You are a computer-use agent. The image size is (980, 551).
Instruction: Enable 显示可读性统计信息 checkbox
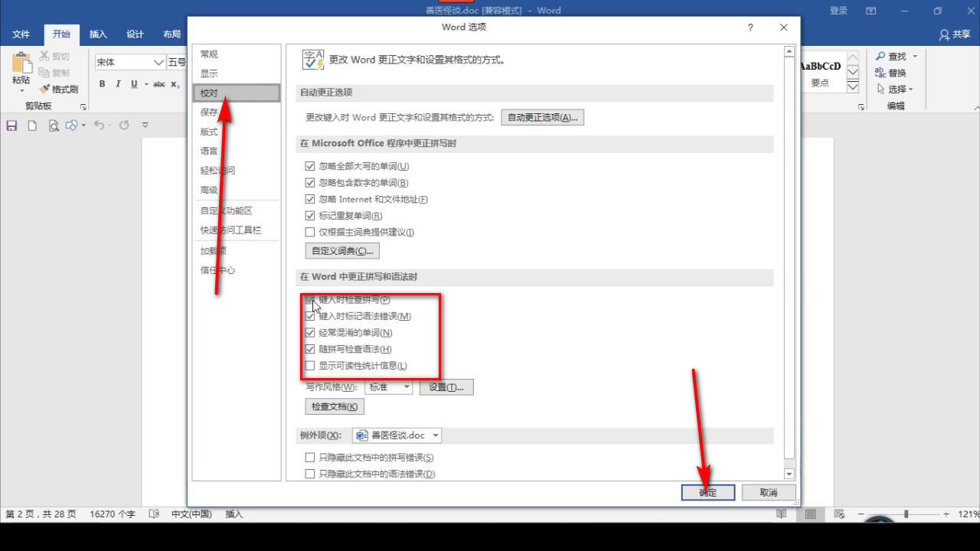(x=310, y=365)
